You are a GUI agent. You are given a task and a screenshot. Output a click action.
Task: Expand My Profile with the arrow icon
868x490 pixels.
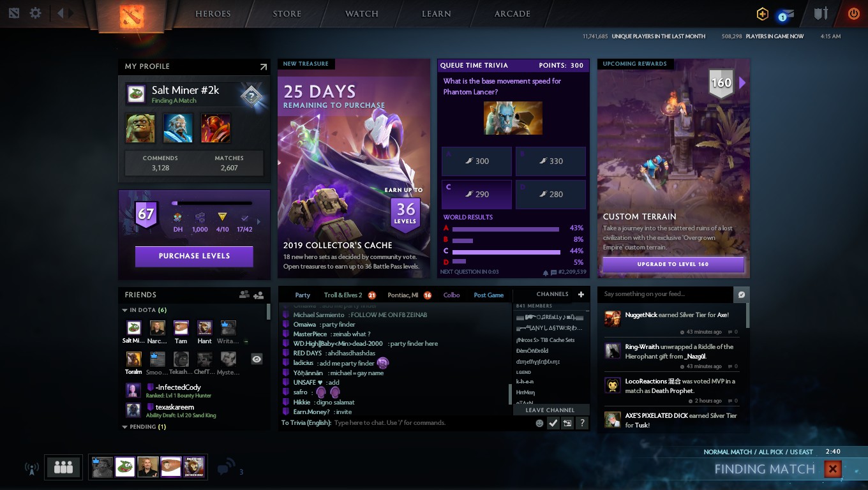pyautogui.click(x=263, y=66)
